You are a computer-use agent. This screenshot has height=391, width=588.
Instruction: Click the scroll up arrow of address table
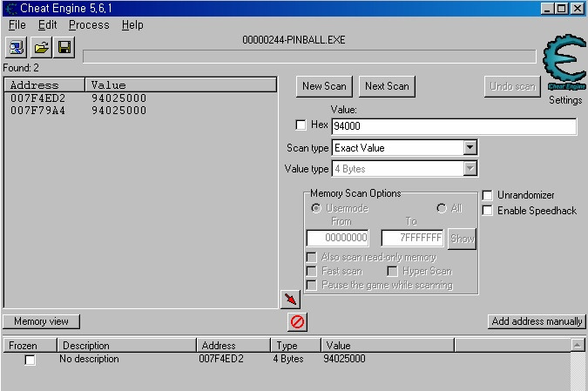tap(578, 345)
